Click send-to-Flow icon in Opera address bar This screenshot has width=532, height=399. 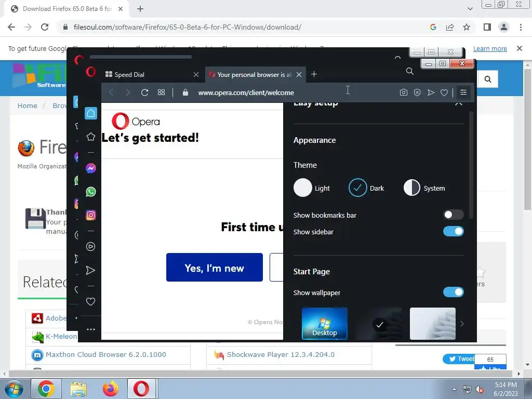pyautogui.click(x=431, y=92)
